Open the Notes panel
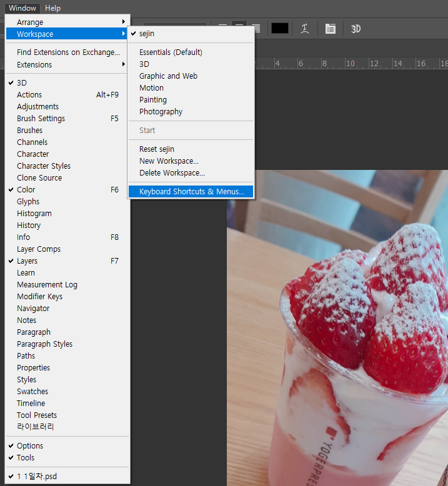Viewport: 448px width, 486px height. (66, 320)
